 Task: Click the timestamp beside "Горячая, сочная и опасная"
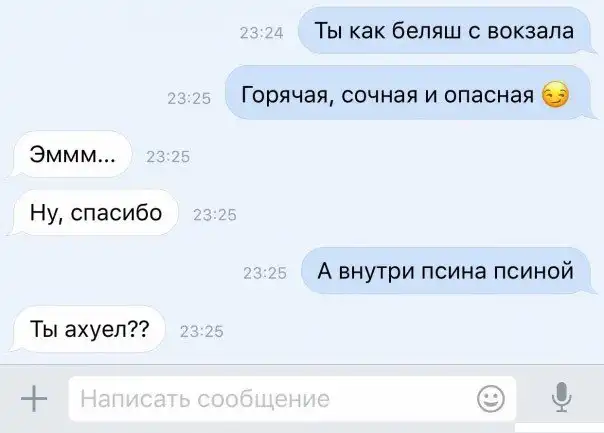(189, 99)
